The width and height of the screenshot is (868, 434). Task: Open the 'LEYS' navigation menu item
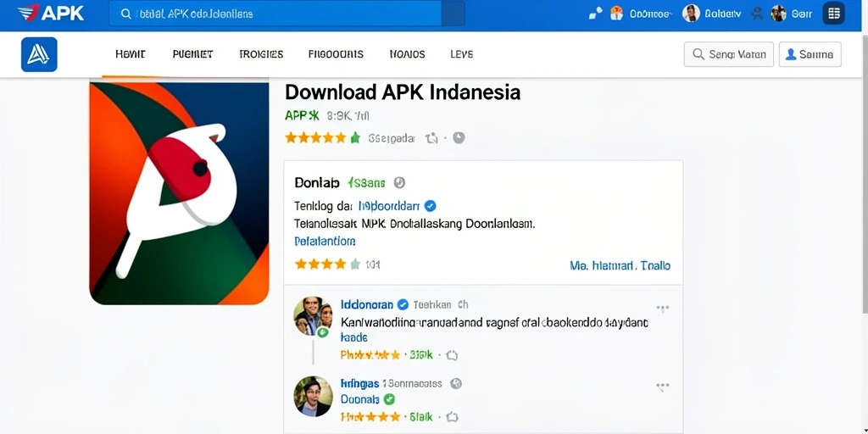[462, 54]
